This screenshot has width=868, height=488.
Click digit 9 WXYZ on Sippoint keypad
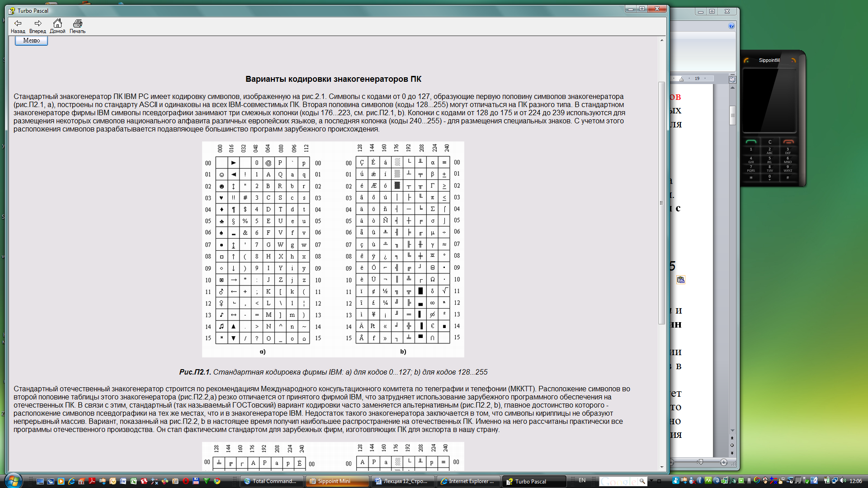[788, 168]
